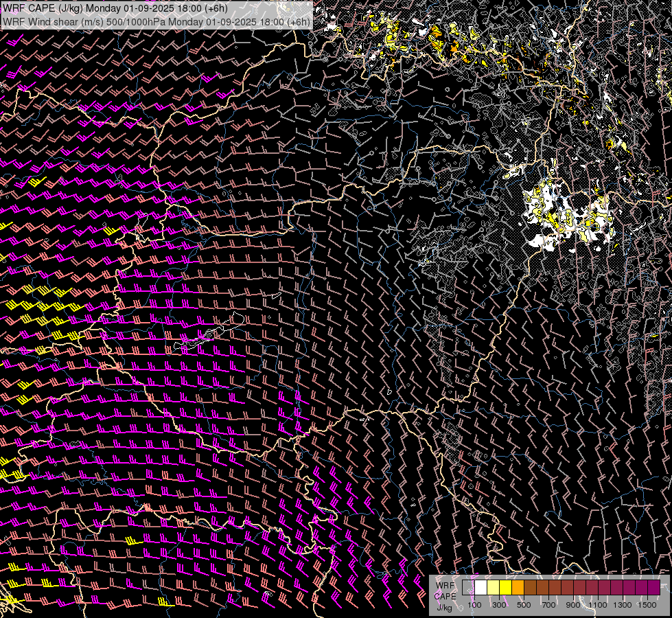Click the CAPE label in the legend

click(x=445, y=596)
